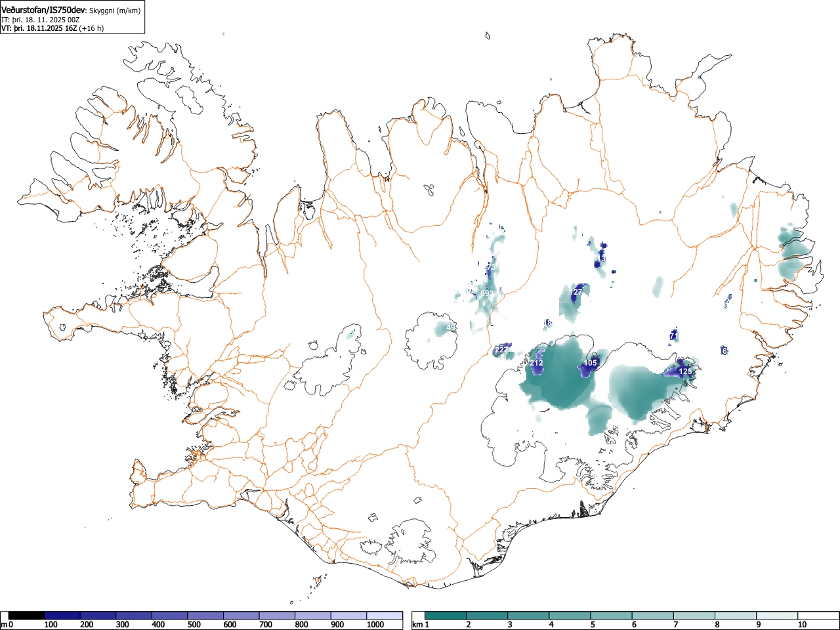Screen dimensions: 840x630
Task: Click the '212' visibility value on the map
Action: click(x=536, y=363)
